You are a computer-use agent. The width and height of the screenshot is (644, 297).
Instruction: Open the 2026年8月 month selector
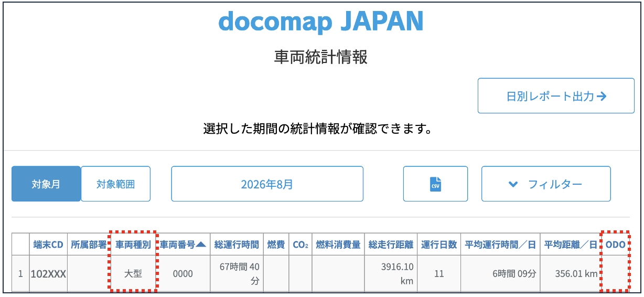point(267,184)
